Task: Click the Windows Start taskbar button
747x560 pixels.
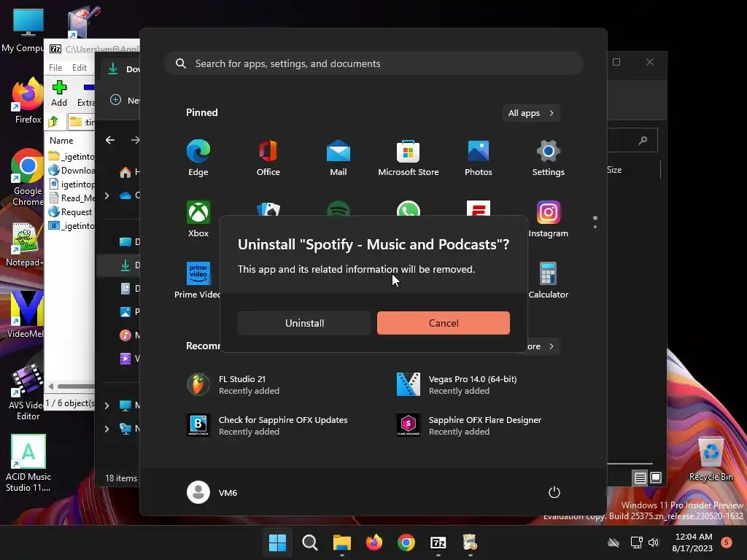Action: point(277,542)
